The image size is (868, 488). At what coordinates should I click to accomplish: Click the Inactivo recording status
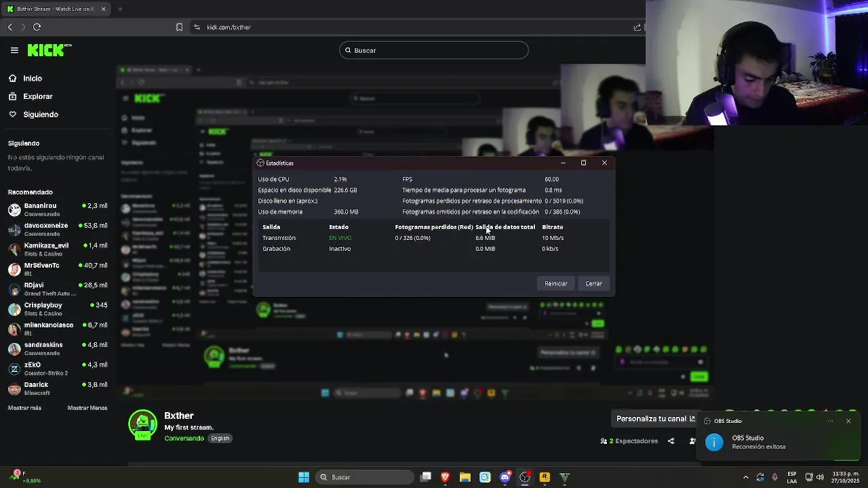click(x=340, y=249)
